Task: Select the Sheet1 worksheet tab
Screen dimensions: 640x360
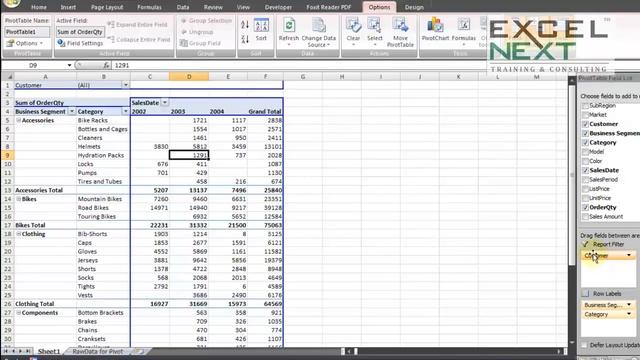Action: (x=49, y=351)
